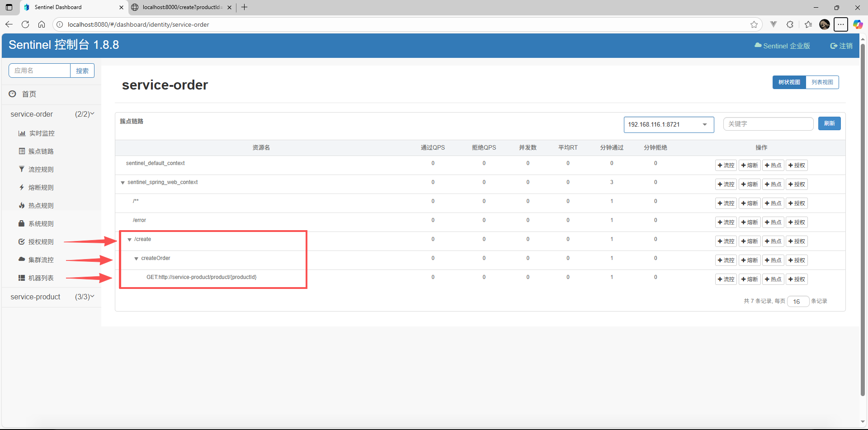This screenshot has height=430, width=868.
Task: Open 集群流控 cluster flow control
Action: point(41,260)
